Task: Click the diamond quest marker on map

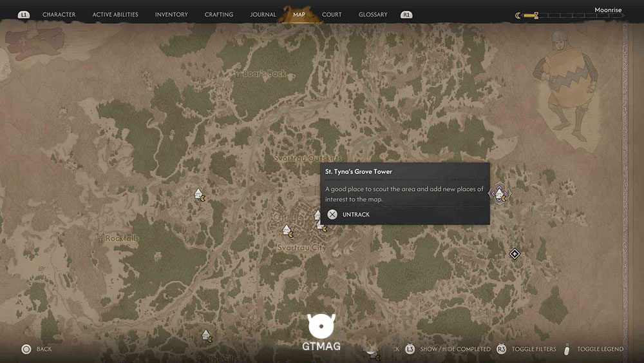Action: click(515, 254)
